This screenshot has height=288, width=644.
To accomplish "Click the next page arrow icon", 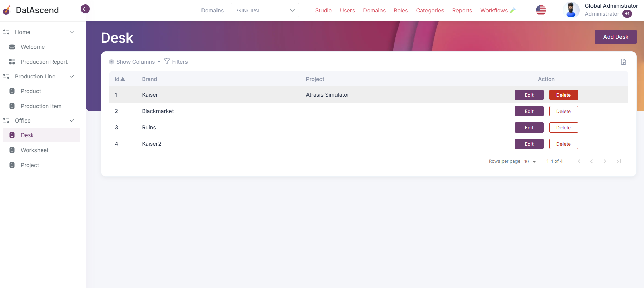I will click(605, 161).
